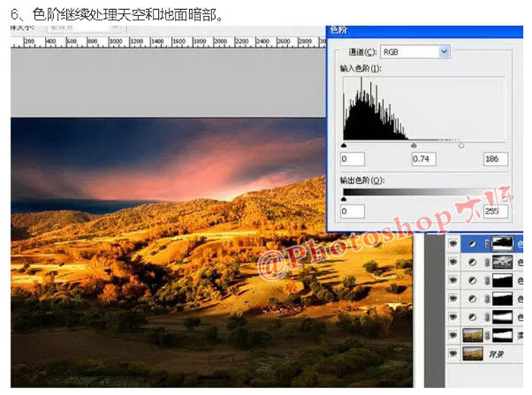The width and height of the screenshot is (532, 395).
Task: Click the adjustment icon on the highlighted top layer
Action: coord(473,244)
